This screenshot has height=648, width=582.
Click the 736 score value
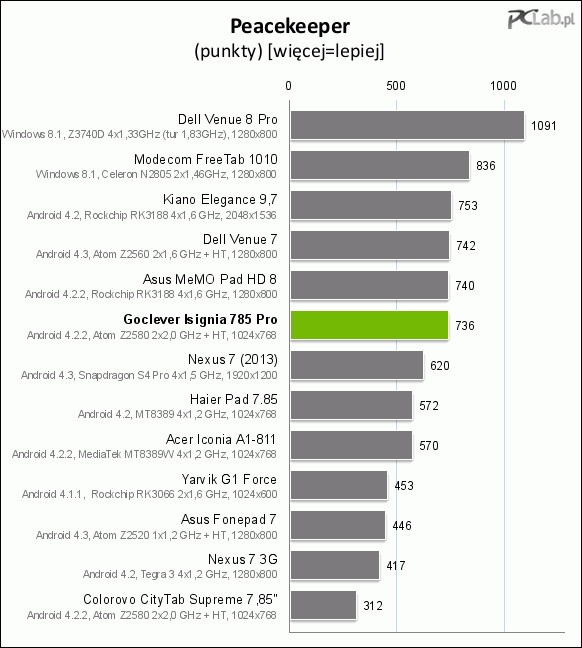465,326
